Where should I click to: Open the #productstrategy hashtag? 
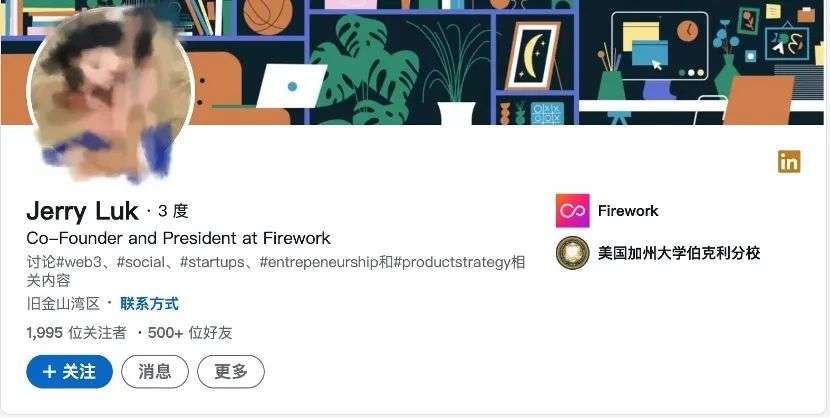point(451,262)
